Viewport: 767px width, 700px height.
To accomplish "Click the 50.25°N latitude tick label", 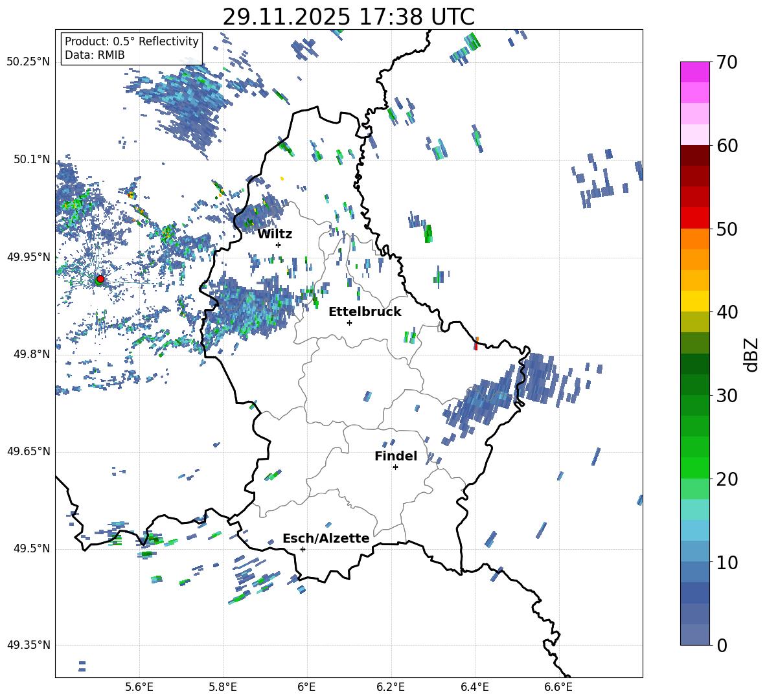I will click(29, 62).
